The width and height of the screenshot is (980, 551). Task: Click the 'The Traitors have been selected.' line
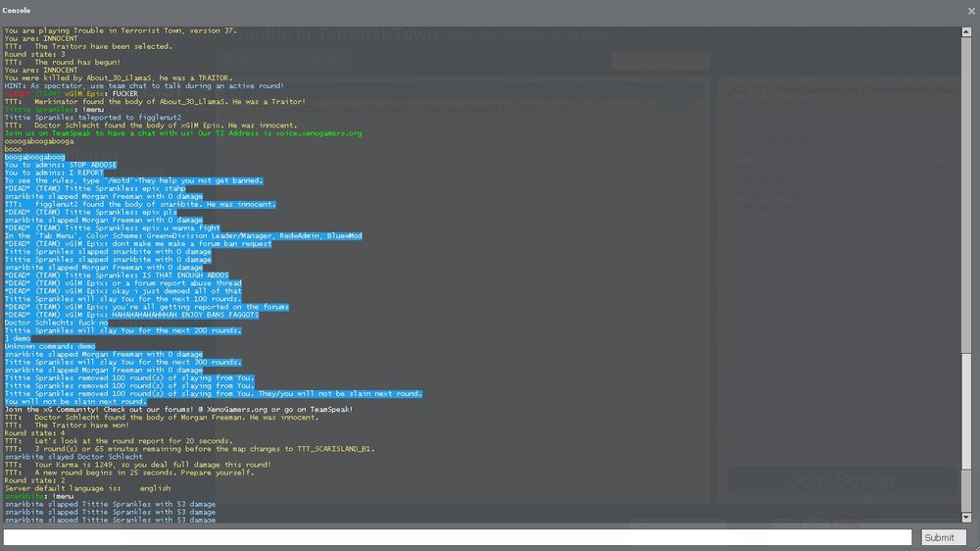(x=88, y=46)
